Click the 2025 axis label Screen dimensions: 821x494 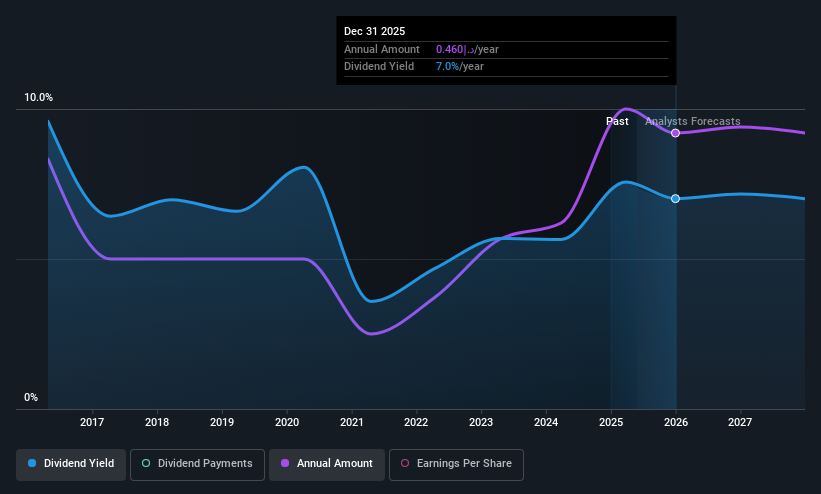(611, 422)
